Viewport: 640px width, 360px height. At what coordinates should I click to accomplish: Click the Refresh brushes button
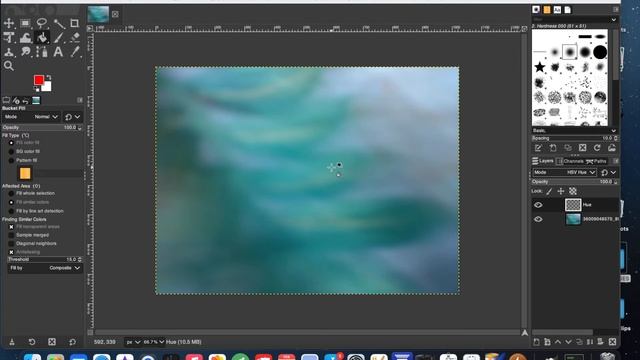(597, 148)
